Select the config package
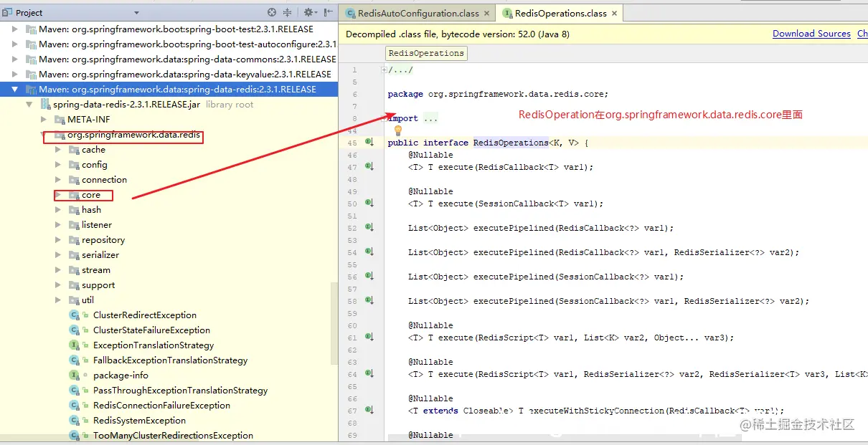This screenshot has height=445, width=868. (95, 165)
